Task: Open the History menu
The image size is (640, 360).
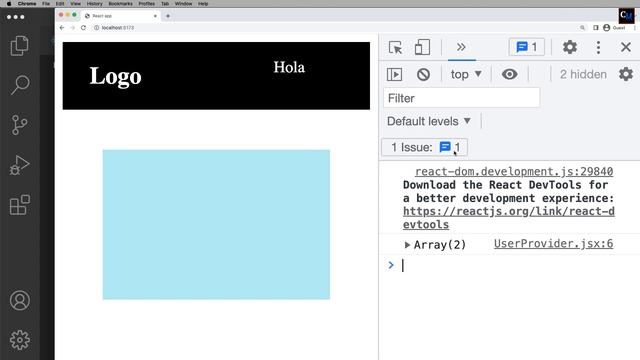Action: [95, 4]
